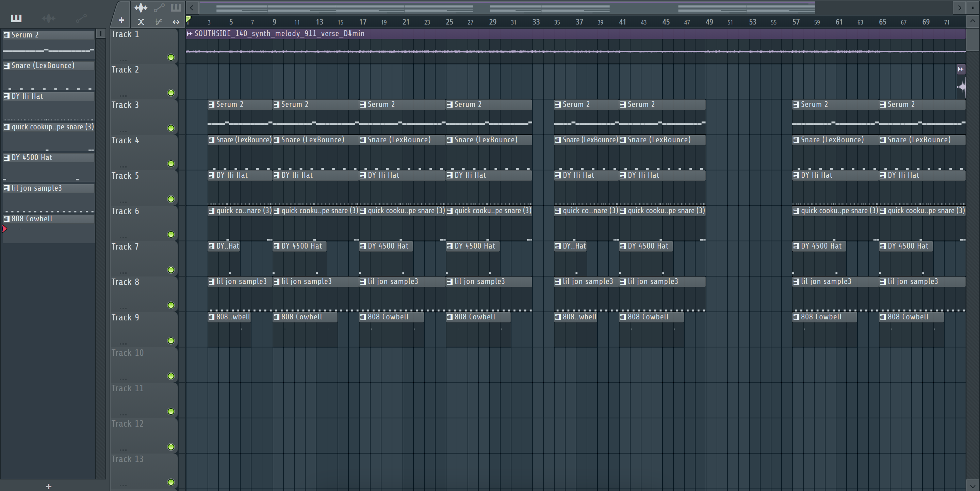This screenshot has height=491, width=980.
Task: Open menu icon of first Snare (LexBounce) clip
Action: point(212,140)
